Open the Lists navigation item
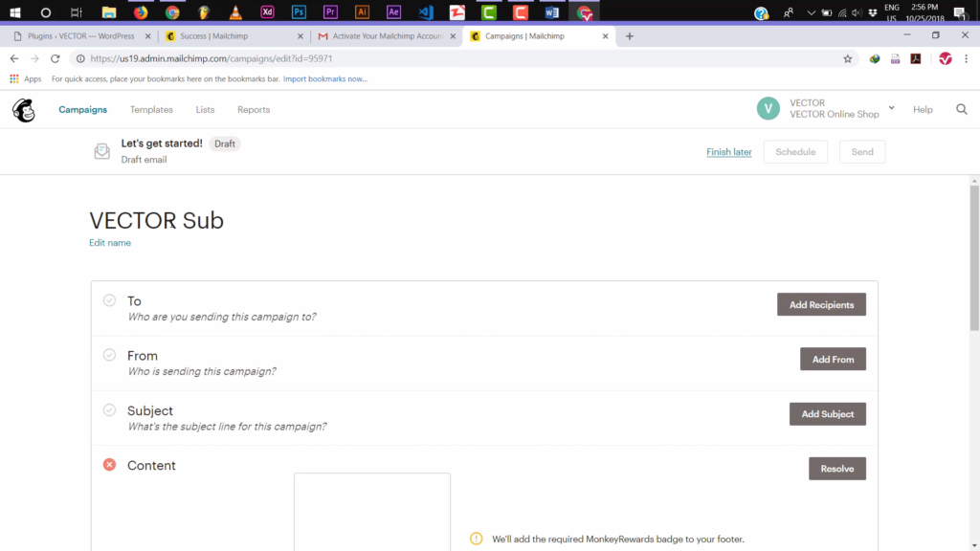 coord(205,109)
